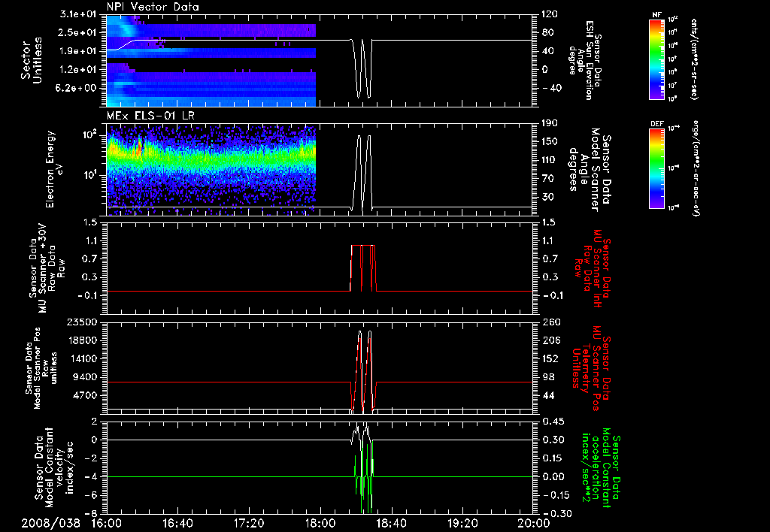The image size is (770, 532).
Task: Click the '110' scanner angle tick value
Action: pos(550,160)
